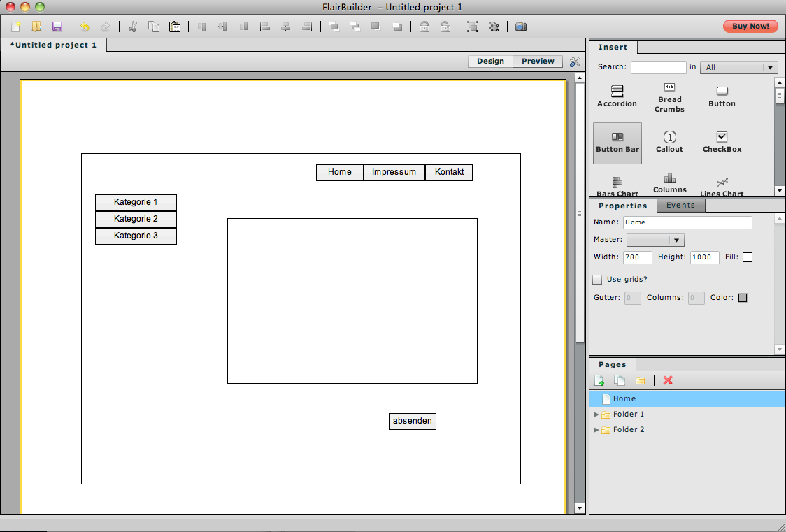Open the component category dropdown showing All

(x=739, y=67)
